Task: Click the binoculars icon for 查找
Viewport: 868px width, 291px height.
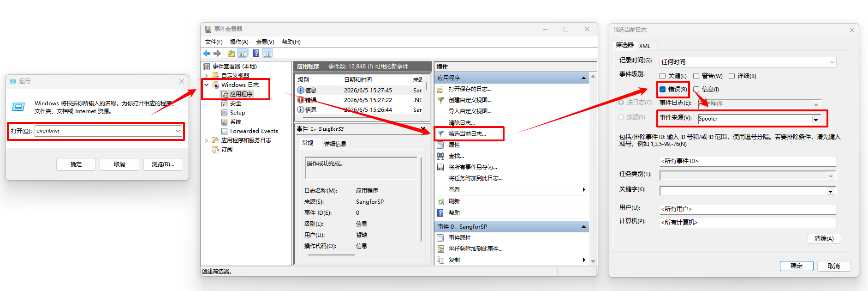Action: tap(440, 156)
